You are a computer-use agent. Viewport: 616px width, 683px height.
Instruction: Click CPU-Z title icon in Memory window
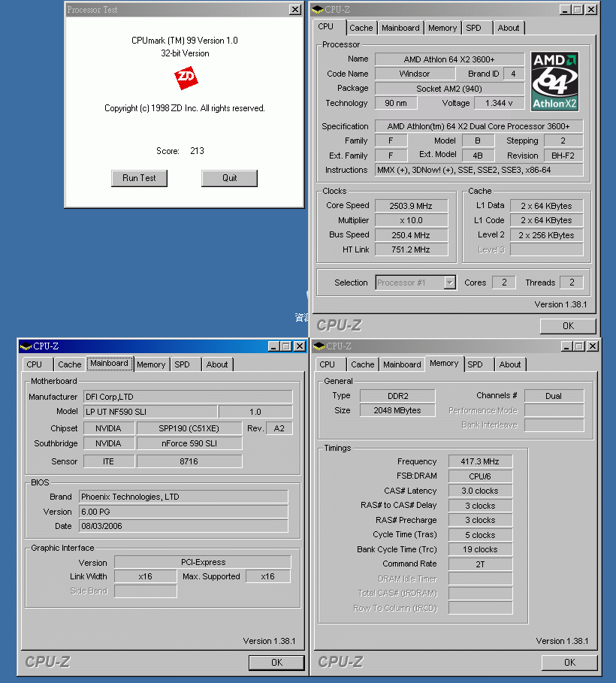point(319,346)
